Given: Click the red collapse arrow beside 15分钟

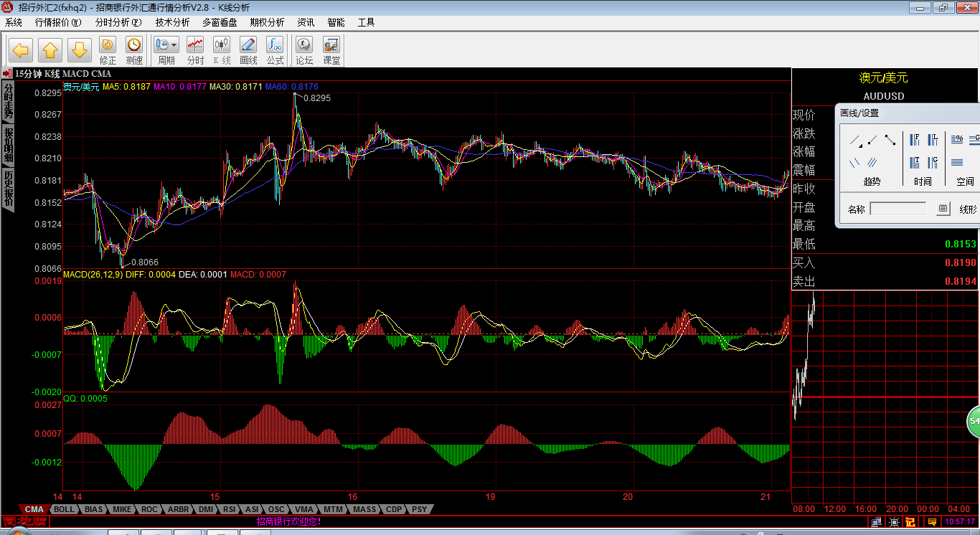Looking at the screenshot, I should [x=6, y=73].
